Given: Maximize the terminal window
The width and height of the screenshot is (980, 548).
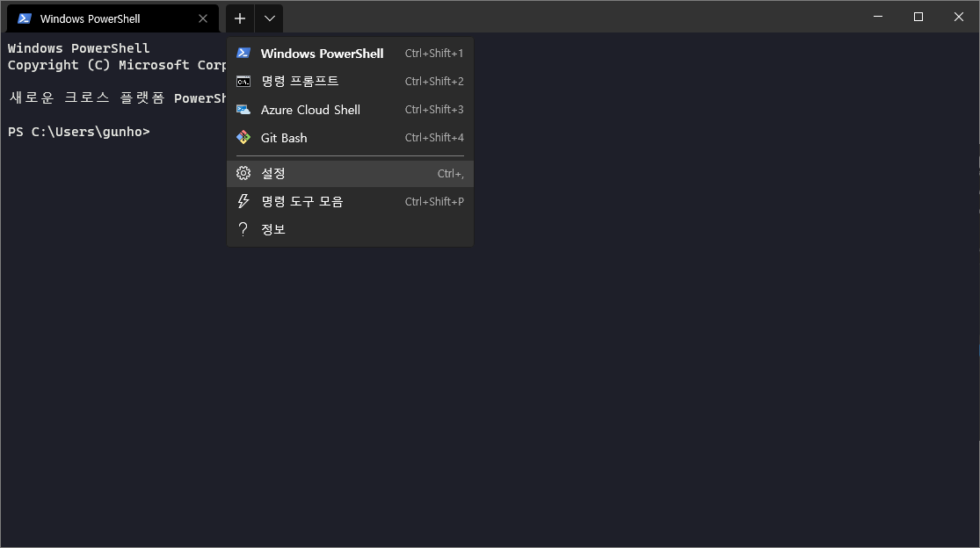Looking at the screenshot, I should click(x=918, y=17).
